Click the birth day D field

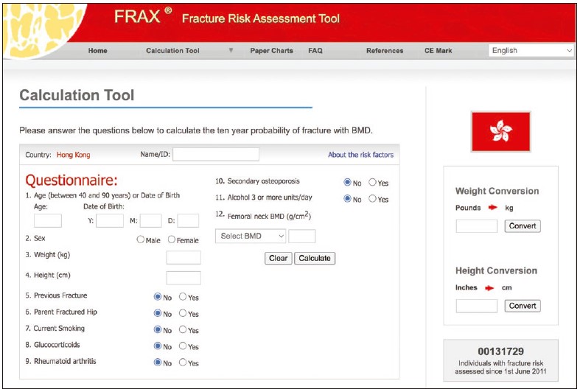tap(188, 221)
